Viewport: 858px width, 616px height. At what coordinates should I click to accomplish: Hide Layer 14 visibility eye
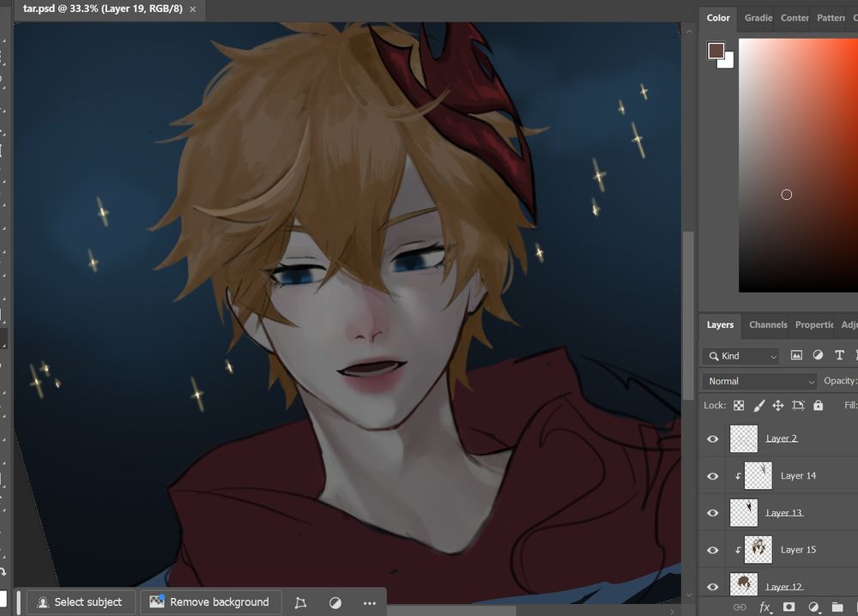(x=712, y=476)
